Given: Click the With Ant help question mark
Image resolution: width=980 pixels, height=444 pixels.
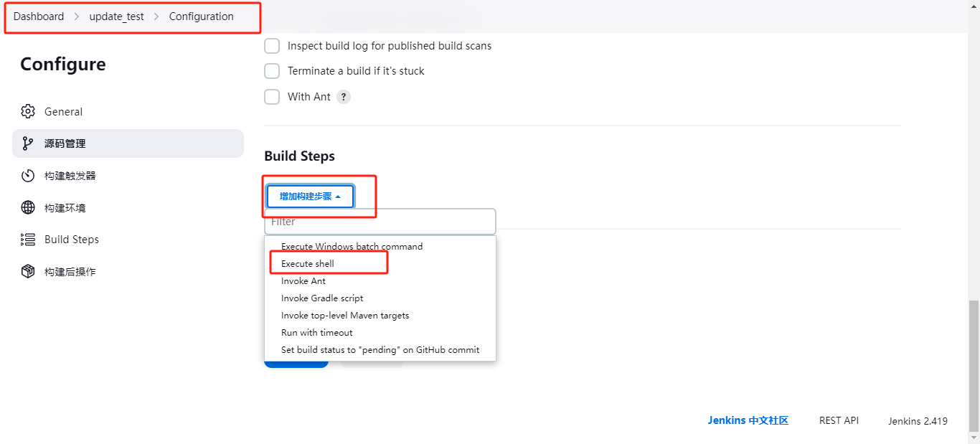Looking at the screenshot, I should [x=344, y=97].
